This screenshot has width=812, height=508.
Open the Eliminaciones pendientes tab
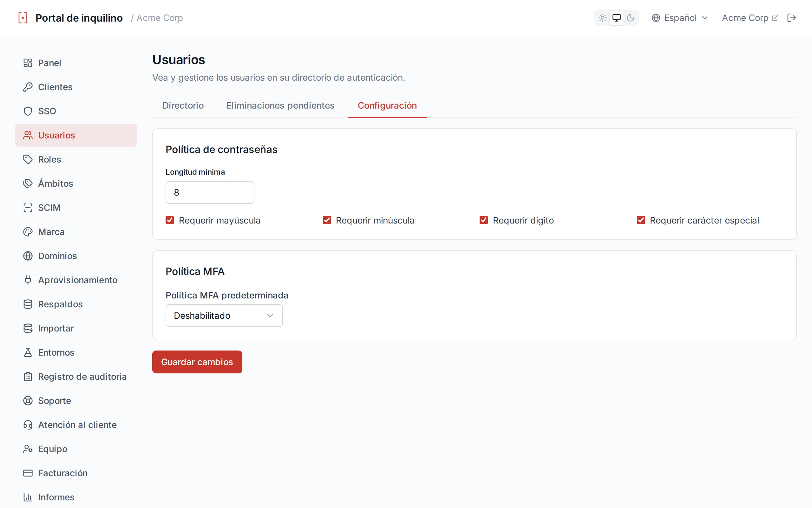tap(280, 105)
